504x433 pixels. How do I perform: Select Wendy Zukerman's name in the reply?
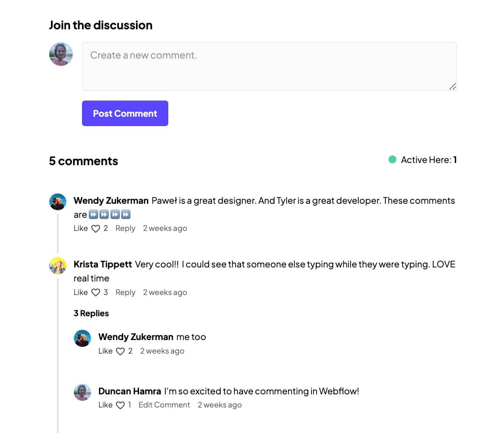click(136, 337)
